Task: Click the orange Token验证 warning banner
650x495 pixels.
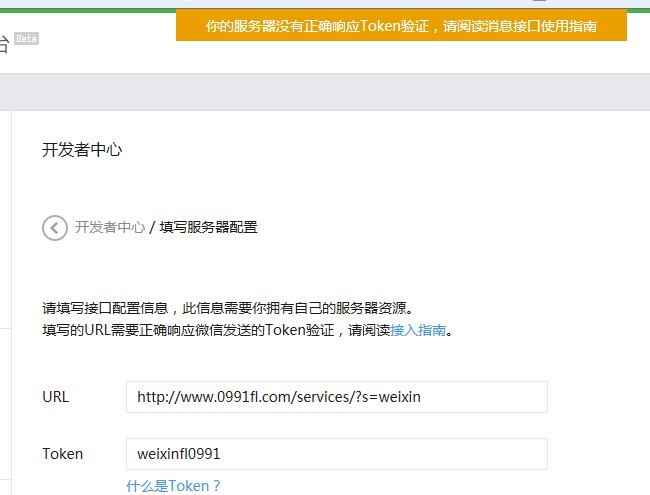Action: point(401,26)
